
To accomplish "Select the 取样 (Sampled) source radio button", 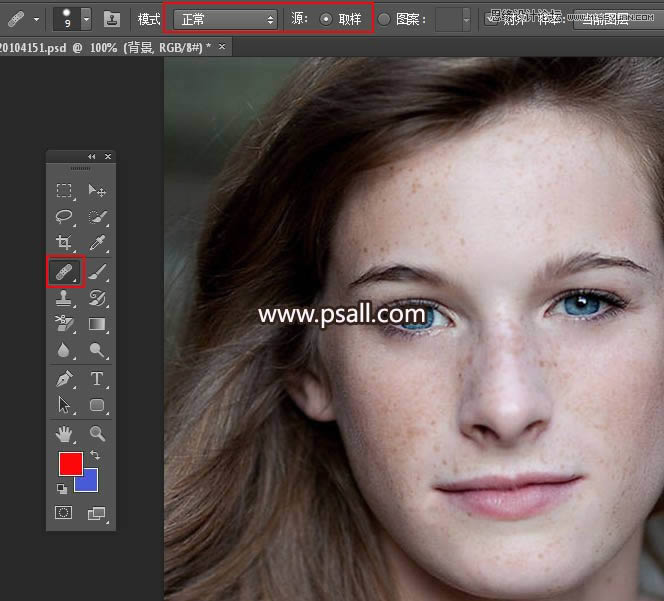I will coord(326,19).
